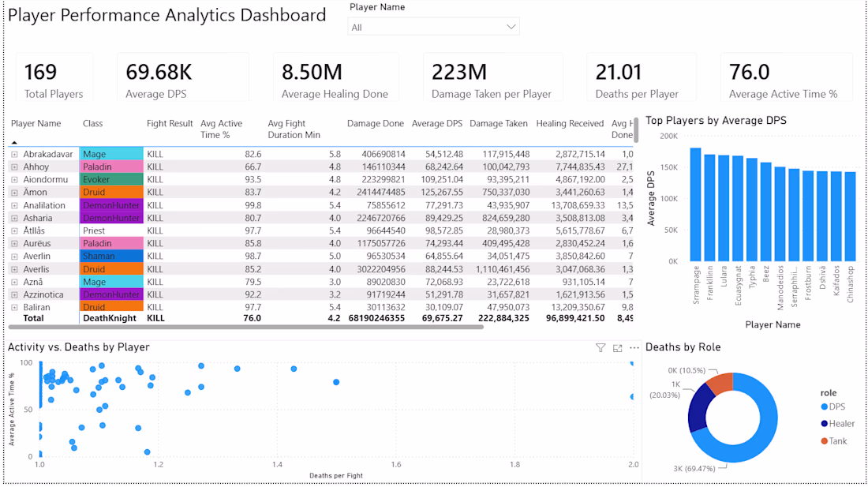Select the Deaths per Player value 21.01
The height and width of the screenshot is (487, 868).
[619, 72]
